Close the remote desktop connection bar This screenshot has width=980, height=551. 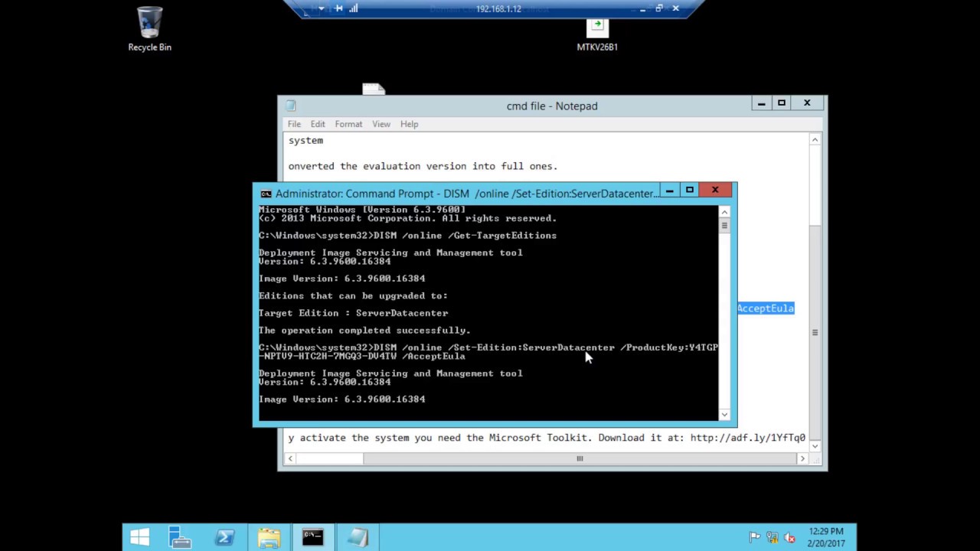pos(675,8)
